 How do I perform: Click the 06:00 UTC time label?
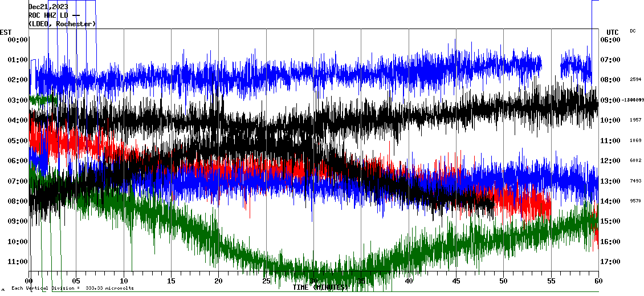coord(610,40)
